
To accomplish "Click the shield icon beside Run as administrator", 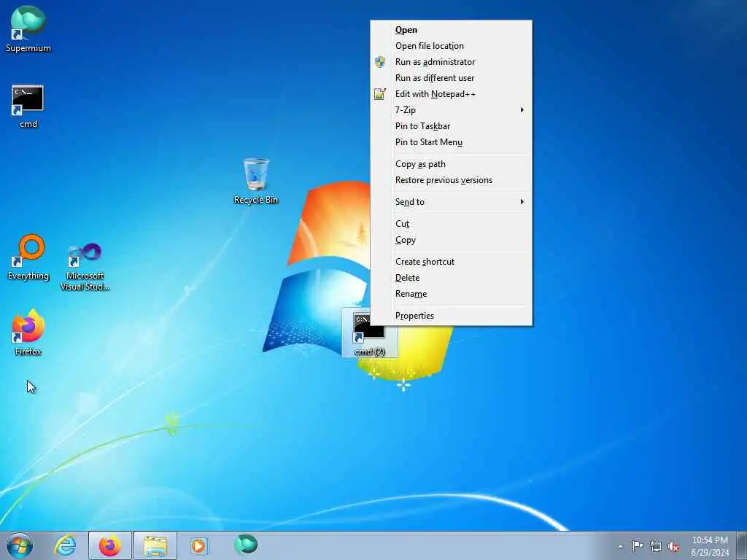I will pyautogui.click(x=379, y=62).
